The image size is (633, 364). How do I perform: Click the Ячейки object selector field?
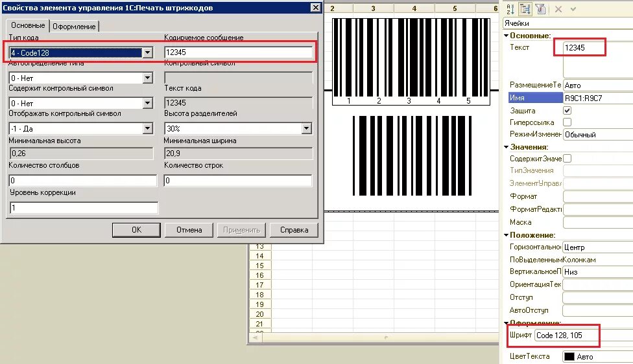click(x=568, y=23)
